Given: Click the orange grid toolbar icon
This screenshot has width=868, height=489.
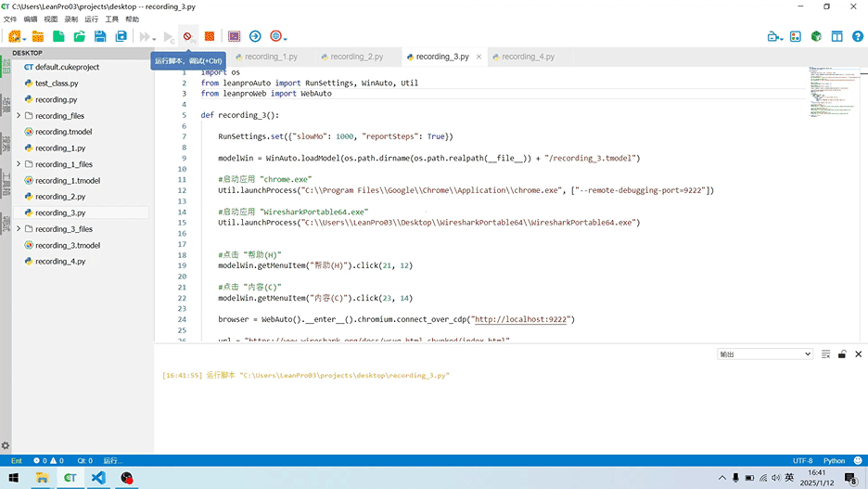Looking at the screenshot, I should 210,36.
